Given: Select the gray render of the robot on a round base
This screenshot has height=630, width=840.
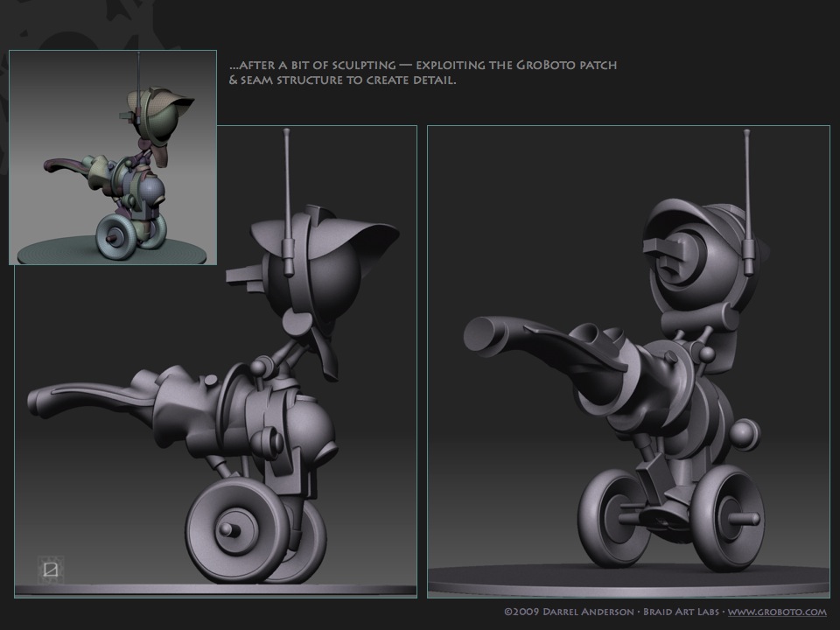Looking at the screenshot, I should coord(628,361).
